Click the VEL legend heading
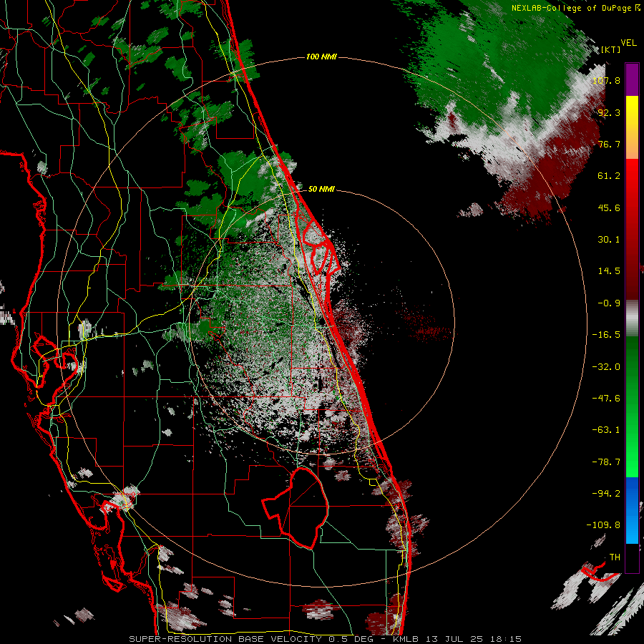 click(628, 43)
